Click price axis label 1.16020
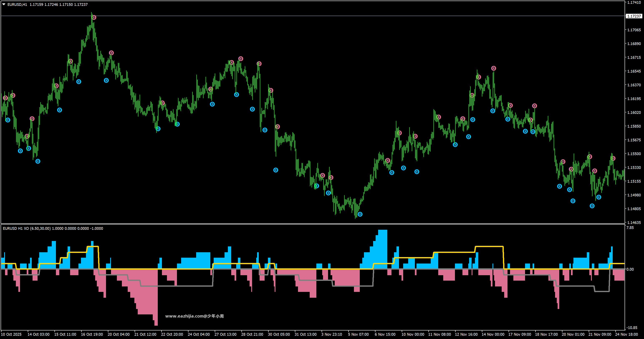This screenshot has height=339, width=644. (x=634, y=112)
